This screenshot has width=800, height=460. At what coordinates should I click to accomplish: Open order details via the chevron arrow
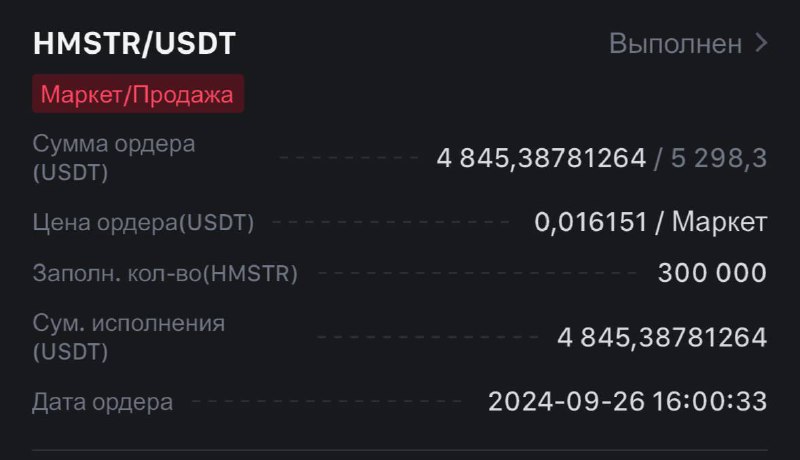click(x=761, y=43)
